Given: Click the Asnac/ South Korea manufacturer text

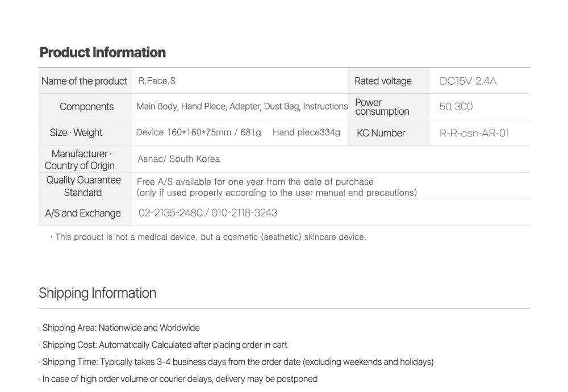Looking at the screenshot, I should [x=178, y=159].
